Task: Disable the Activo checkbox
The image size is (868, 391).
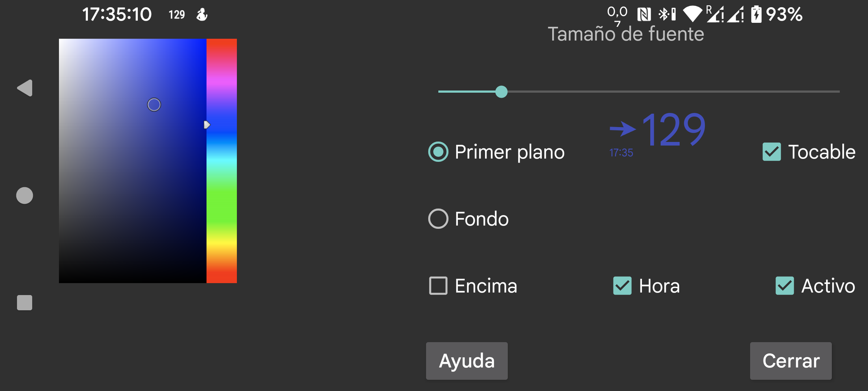Action: (785, 286)
